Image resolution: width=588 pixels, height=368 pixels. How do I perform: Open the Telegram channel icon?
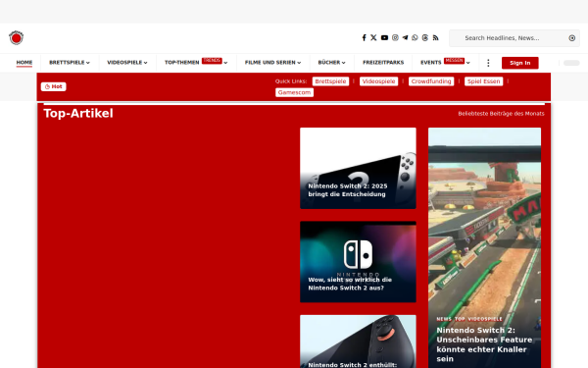pos(405,37)
